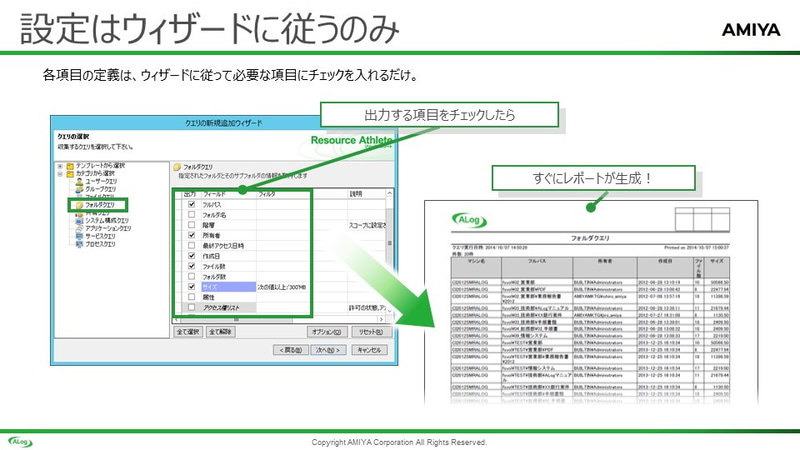Collapse the カテゴリから選択 tree node

coord(60,173)
